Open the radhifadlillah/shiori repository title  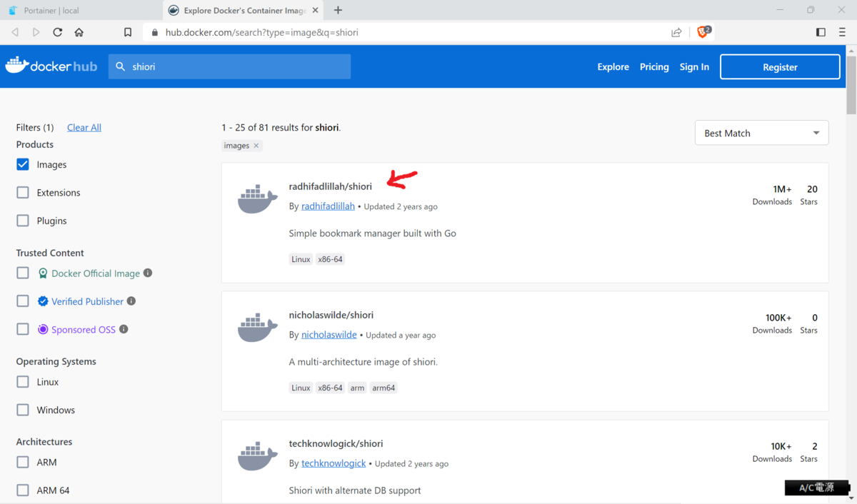tap(331, 186)
